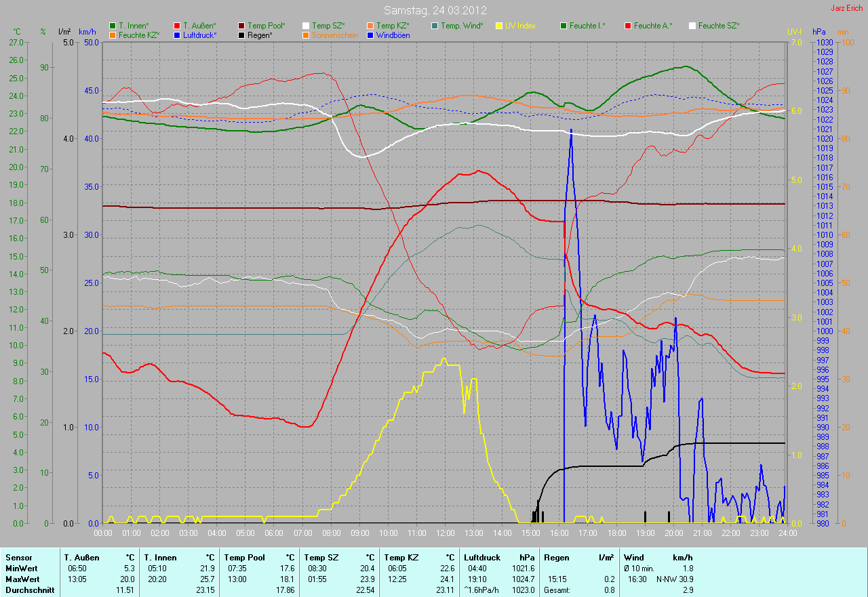This screenshot has height=597, width=868.
Task: Select the 'Temp KZ*' legend label
Action: (393, 26)
